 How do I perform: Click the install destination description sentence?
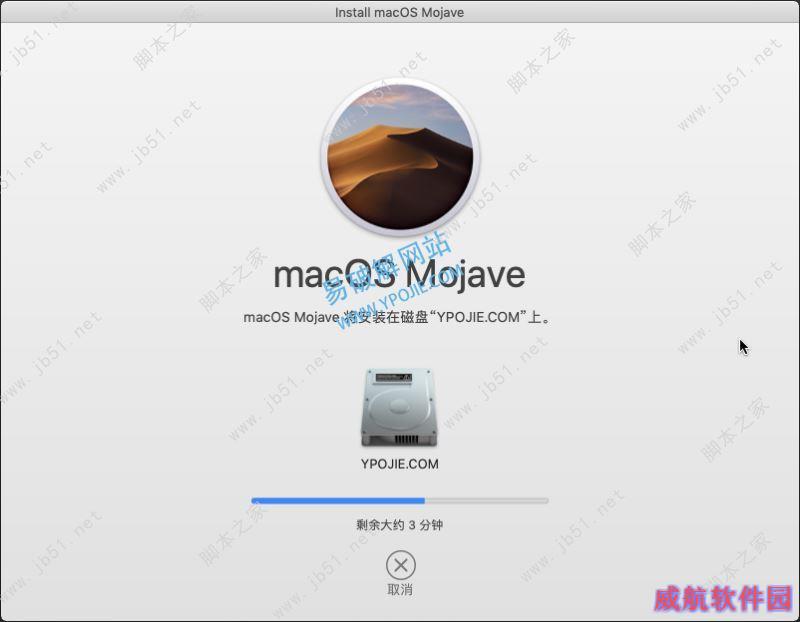pyautogui.click(x=397, y=317)
